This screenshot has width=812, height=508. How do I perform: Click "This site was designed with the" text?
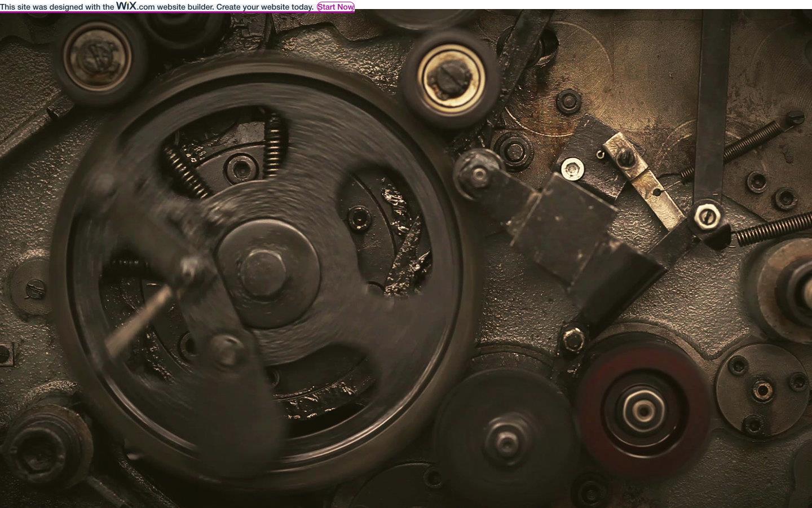click(x=57, y=7)
